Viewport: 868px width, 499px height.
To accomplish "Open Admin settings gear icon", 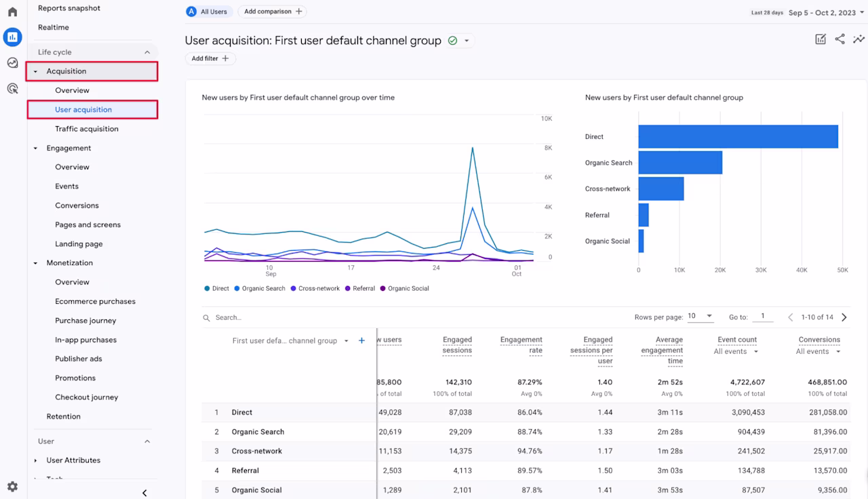I will pyautogui.click(x=12, y=486).
